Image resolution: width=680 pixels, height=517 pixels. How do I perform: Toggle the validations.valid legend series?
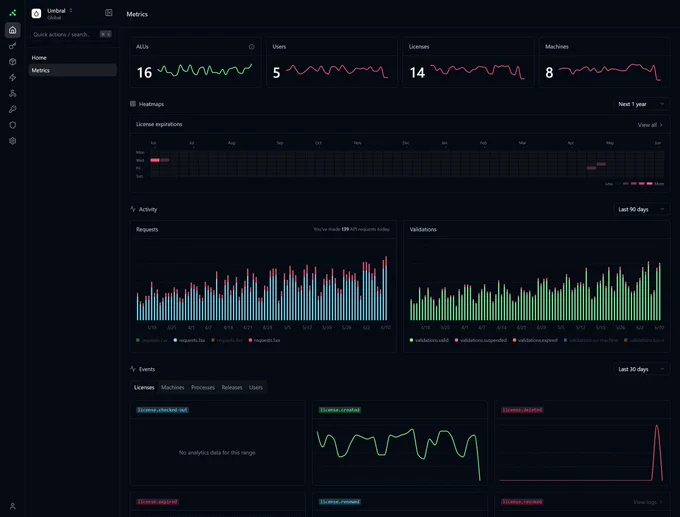429,340
